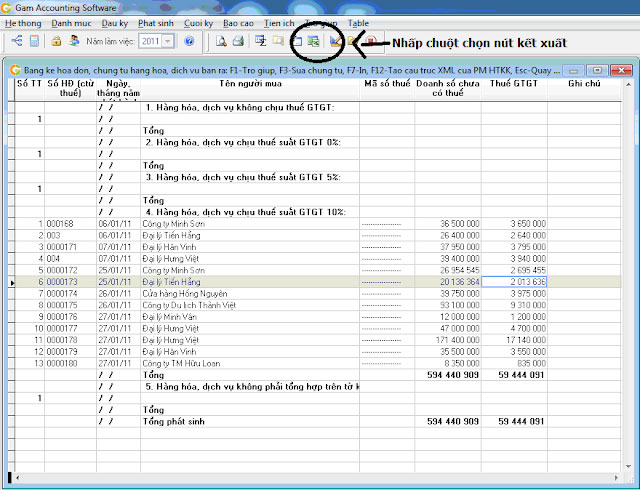
Task: Maximize the inner Bang ke hoa don window
Action: [596, 71]
